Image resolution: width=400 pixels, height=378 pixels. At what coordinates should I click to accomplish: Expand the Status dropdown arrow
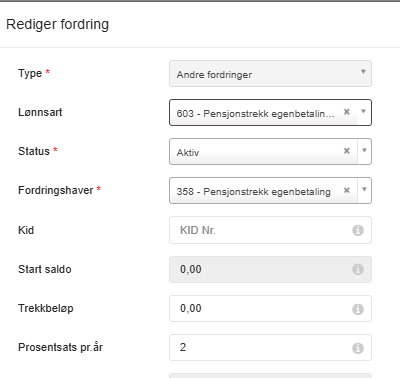coord(364,151)
